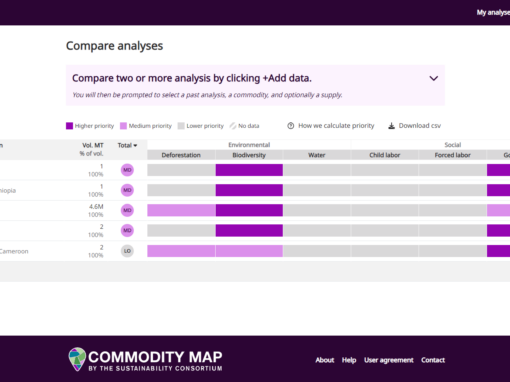This screenshot has height=382, width=510.
Task: Select the Deforestation column header
Action: pyautogui.click(x=181, y=155)
